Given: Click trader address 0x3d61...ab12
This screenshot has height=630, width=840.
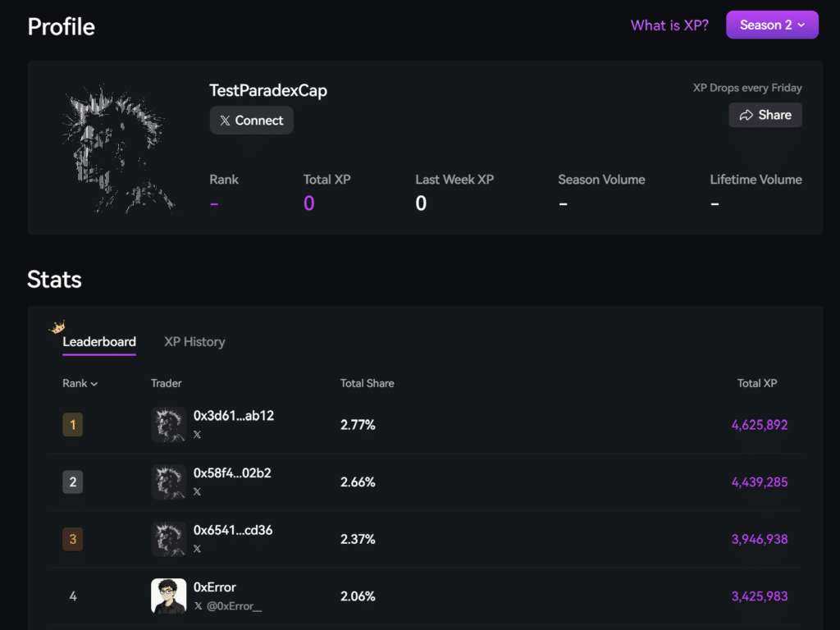Looking at the screenshot, I should tap(234, 416).
